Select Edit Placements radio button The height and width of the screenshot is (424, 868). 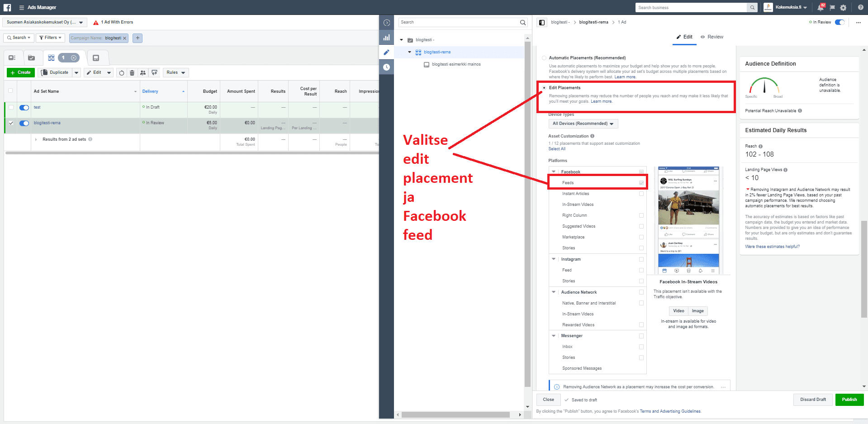[544, 88]
